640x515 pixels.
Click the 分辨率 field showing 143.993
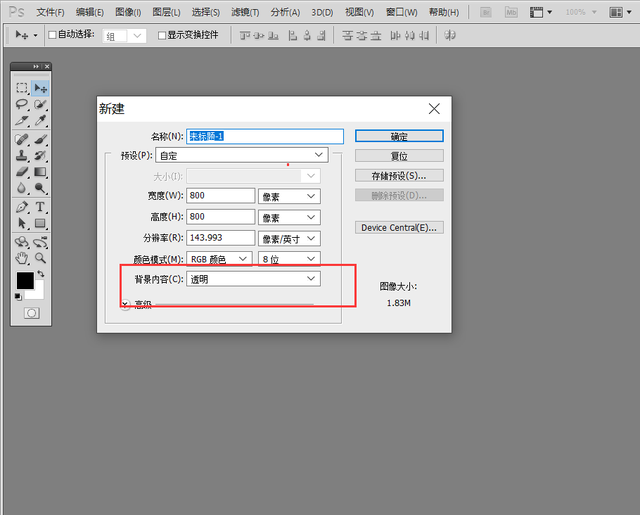(x=221, y=238)
